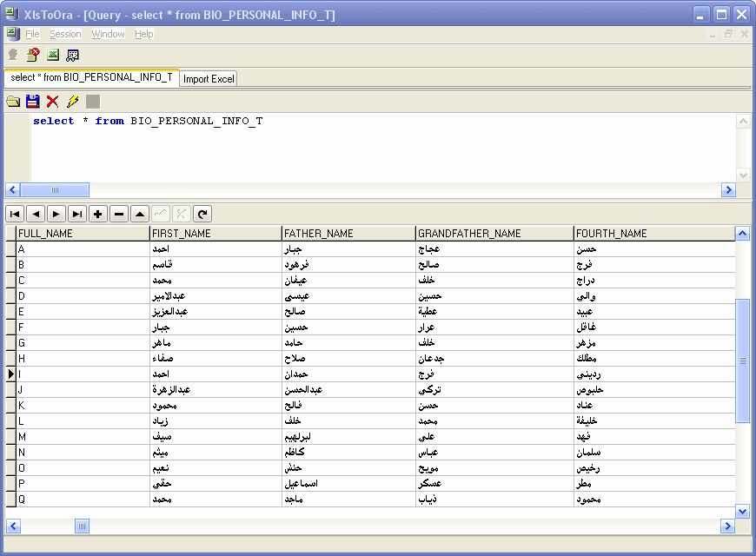Close the inner query child window
The image size is (756, 556).
[745, 34]
